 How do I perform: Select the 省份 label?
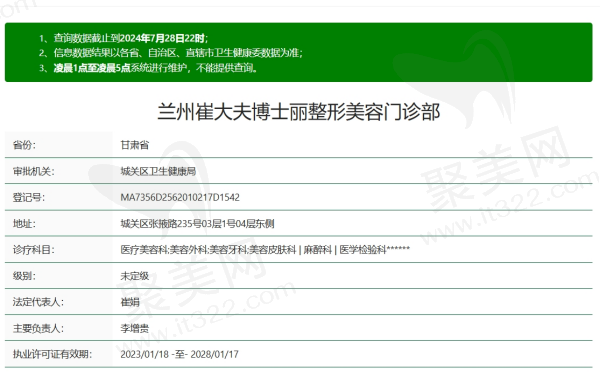[24, 145]
